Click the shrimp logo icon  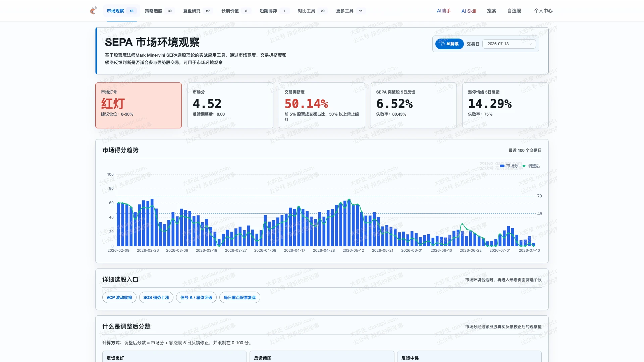point(93,11)
